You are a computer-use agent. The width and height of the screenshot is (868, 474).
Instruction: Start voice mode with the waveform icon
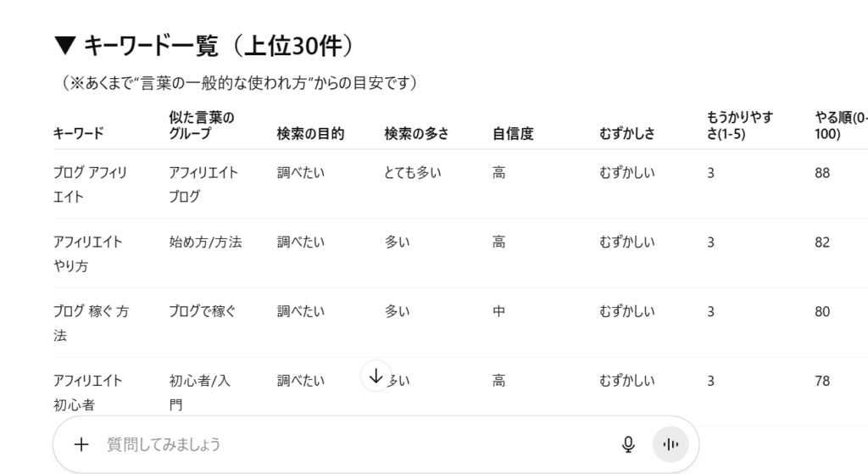pyautogui.click(x=670, y=444)
